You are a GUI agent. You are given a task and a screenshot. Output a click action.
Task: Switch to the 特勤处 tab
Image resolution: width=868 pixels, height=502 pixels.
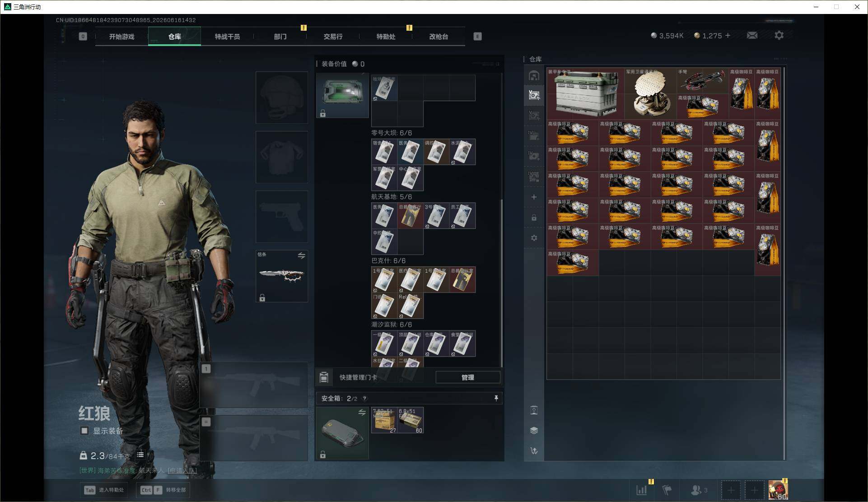pyautogui.click(x=386, y=37)
